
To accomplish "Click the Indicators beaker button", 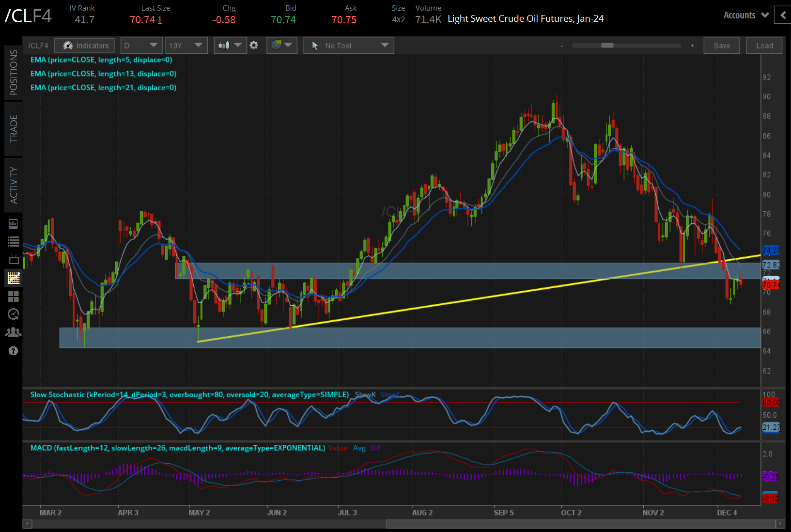I will [x=84, y=45].
